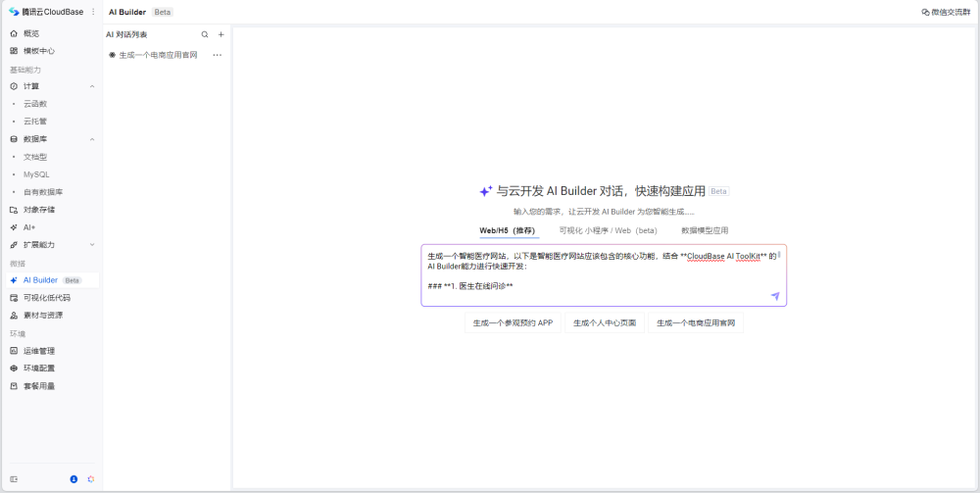
Task: Send the prompt with paper plane icon
Action: 775,296
